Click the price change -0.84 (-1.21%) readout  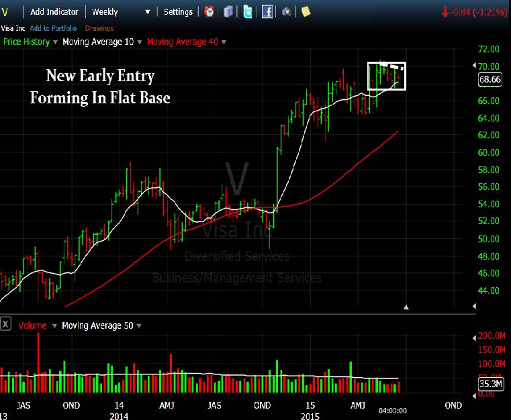[x=475, y=12]
